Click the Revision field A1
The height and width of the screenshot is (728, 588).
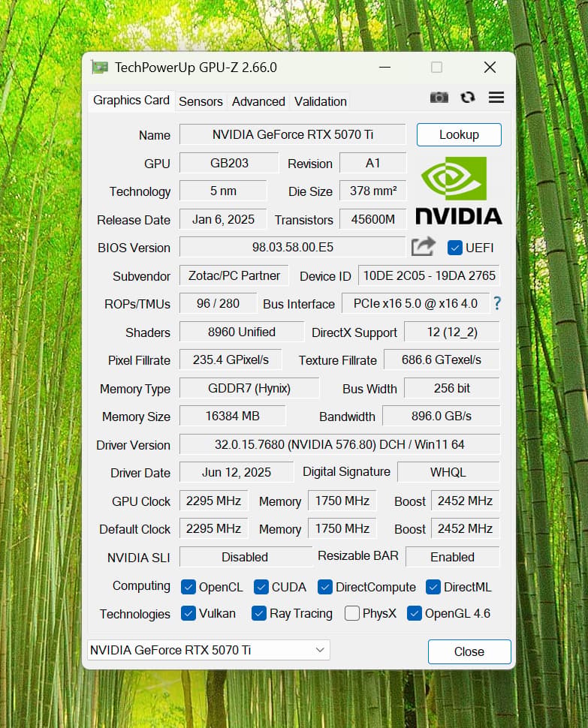[x=373, y=163]
